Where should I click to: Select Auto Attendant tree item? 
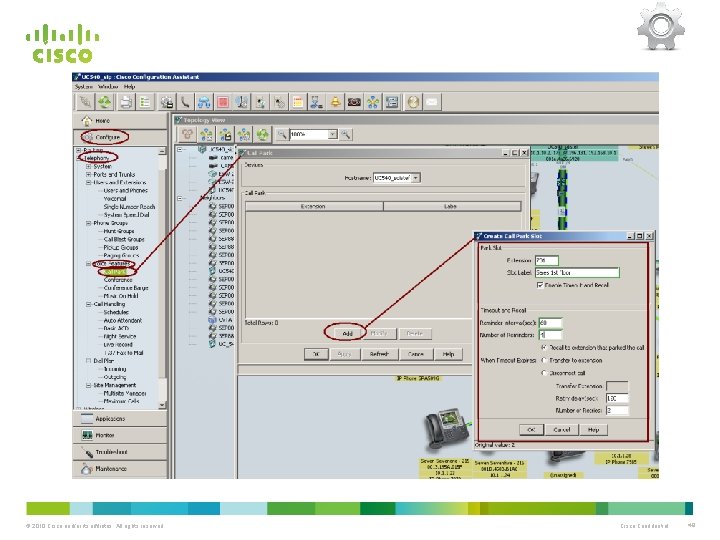click(x=123, y=321)
